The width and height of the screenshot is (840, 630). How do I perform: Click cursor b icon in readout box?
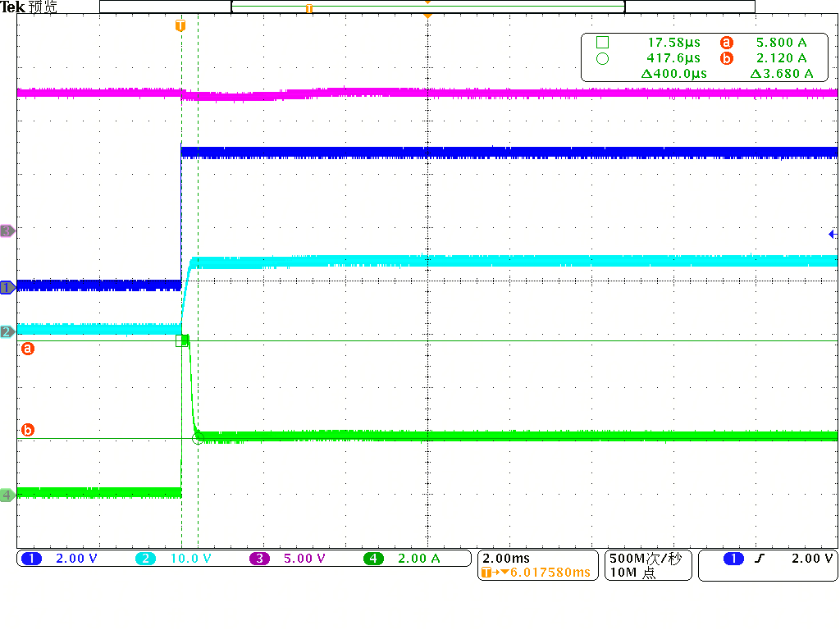click(727, 58)
